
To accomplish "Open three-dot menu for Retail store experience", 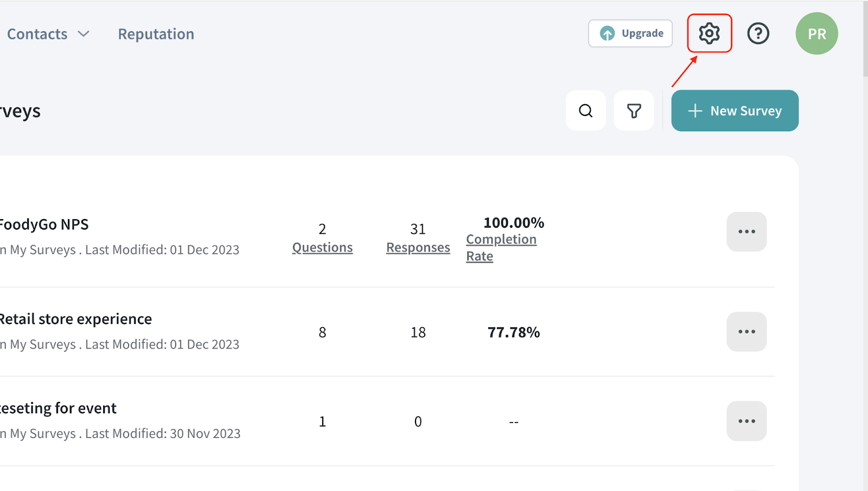I will (746, 331).
